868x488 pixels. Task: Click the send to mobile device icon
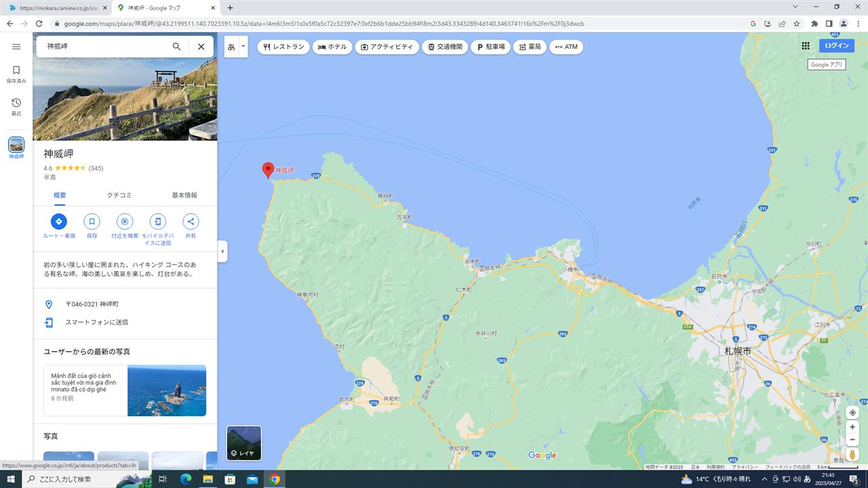tap(157, 221)
